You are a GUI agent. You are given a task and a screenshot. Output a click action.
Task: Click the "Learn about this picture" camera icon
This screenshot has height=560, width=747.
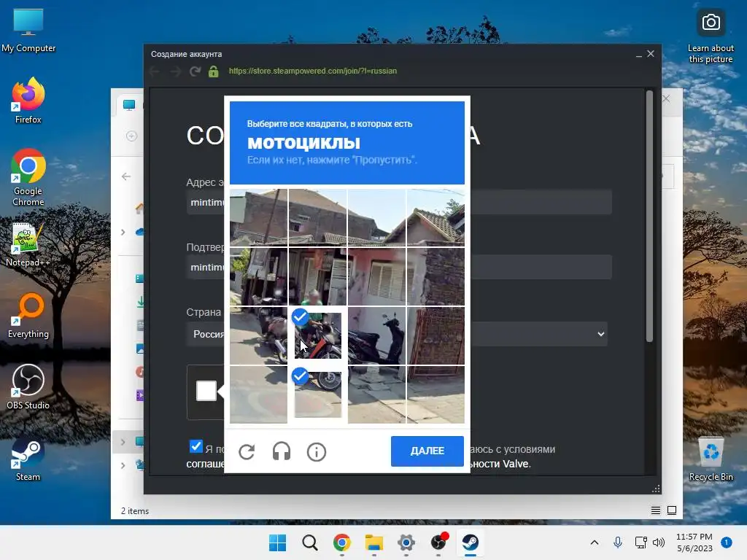point(711,23)
